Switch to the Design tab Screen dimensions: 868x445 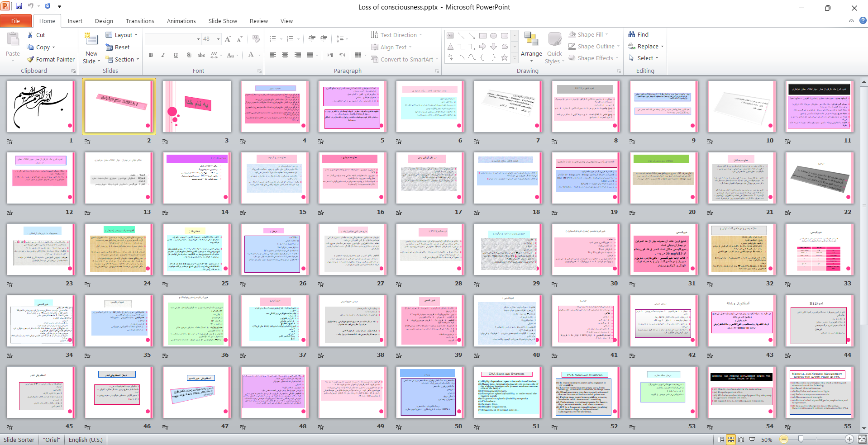tap(104, 21)
